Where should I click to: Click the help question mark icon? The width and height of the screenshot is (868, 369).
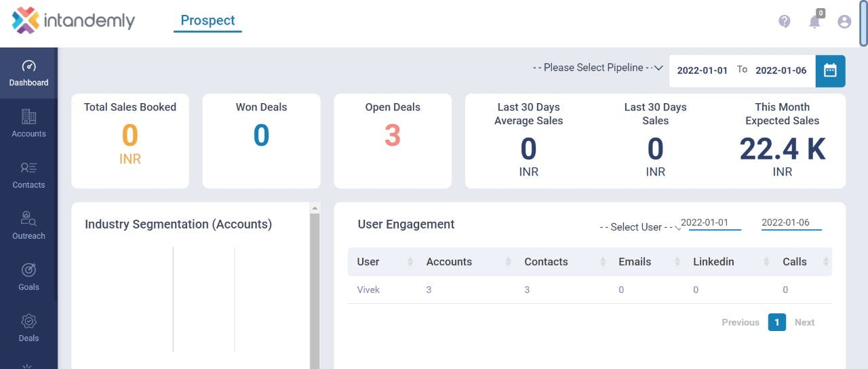[785, 22]
